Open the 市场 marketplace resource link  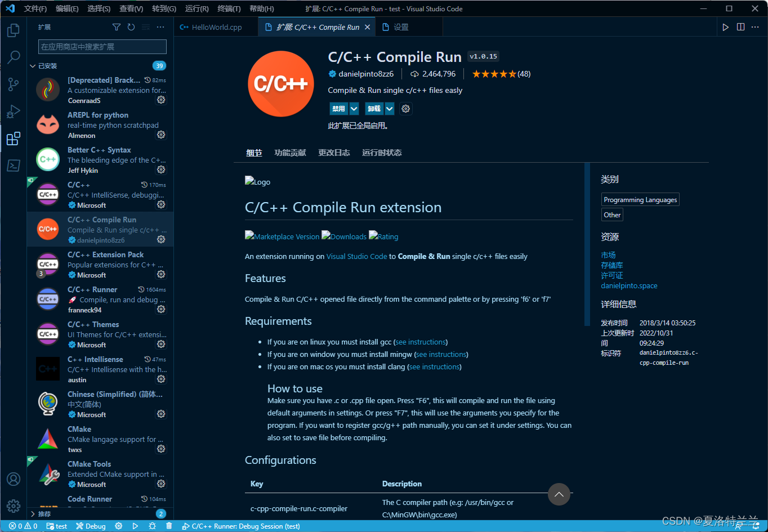[x=608, y=255]
